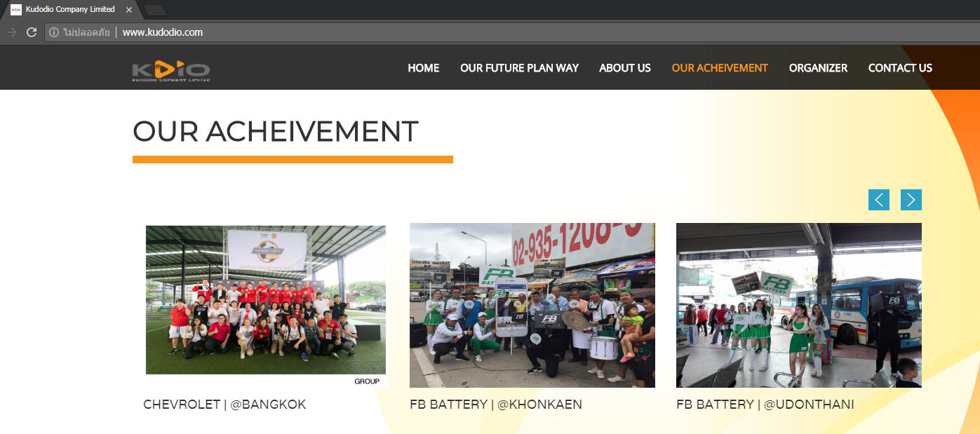Image resolution: width=980 pixels, height=434 pixels.
Task: Click the site info security icon
Action: pyautogui.click(x=54, y=32)
